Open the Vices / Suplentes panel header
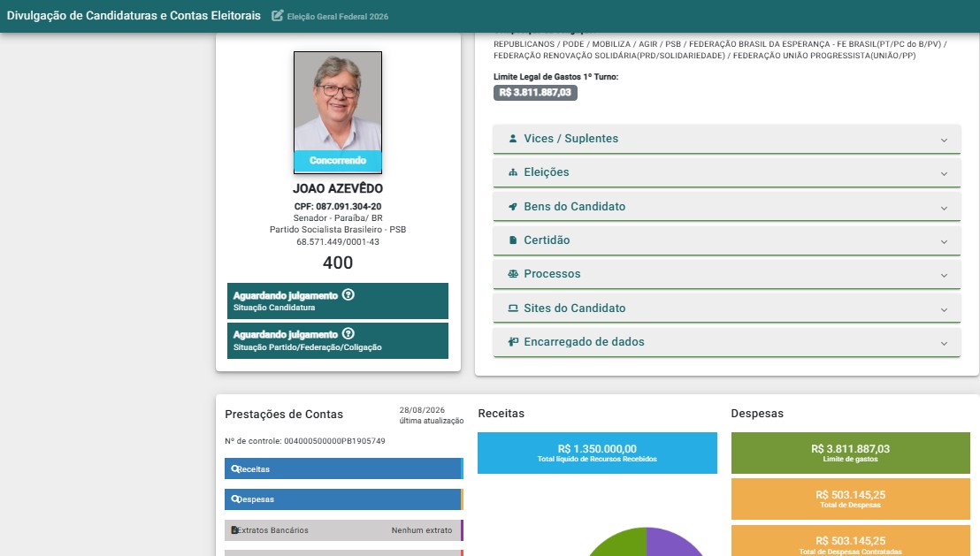Viewport: 980px width, 556px height. (726, 139)
